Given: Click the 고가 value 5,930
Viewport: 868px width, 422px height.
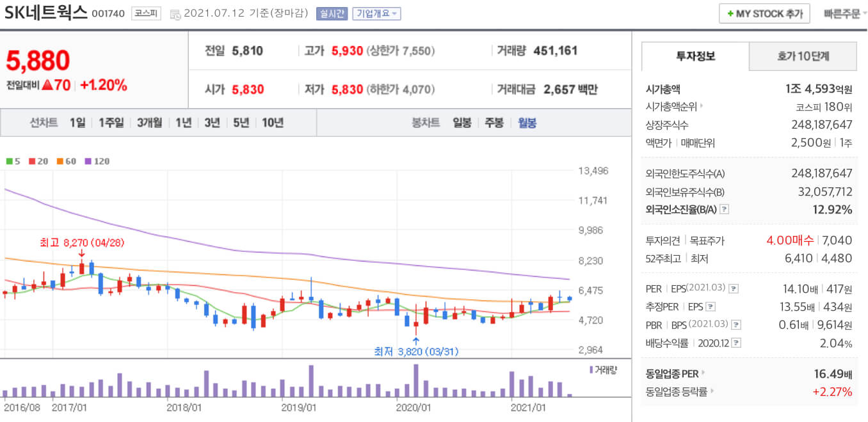Looking at the screenshot, I should [347, 51].
